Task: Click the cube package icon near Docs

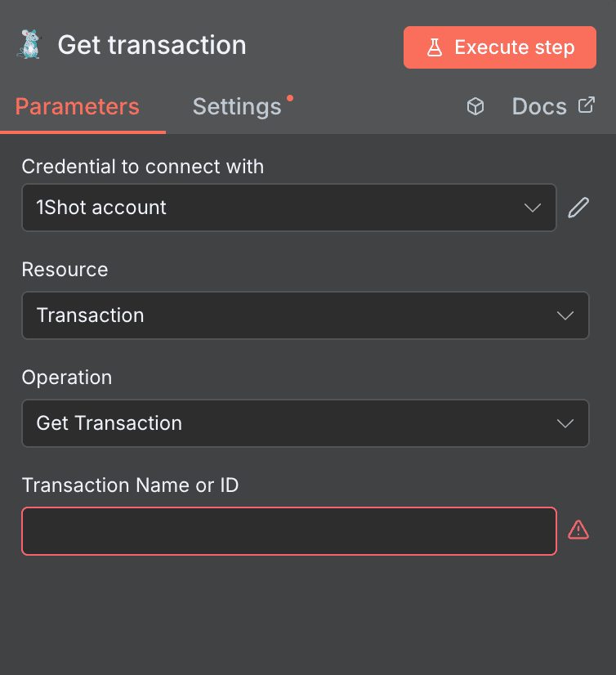Action: (x=475, y=106)
